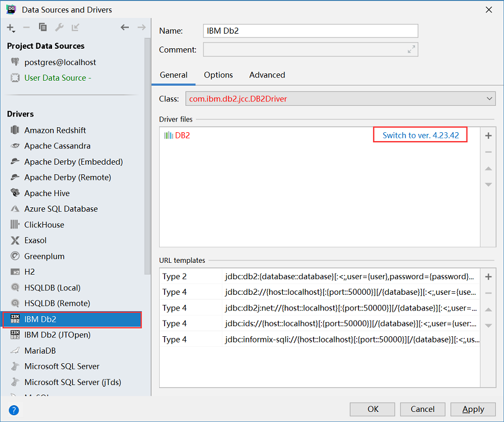The width and height of the screenshot is (504, 422).
Task: Click the Switch to ver. 4.23.42 link
Action: coord(420,135)
